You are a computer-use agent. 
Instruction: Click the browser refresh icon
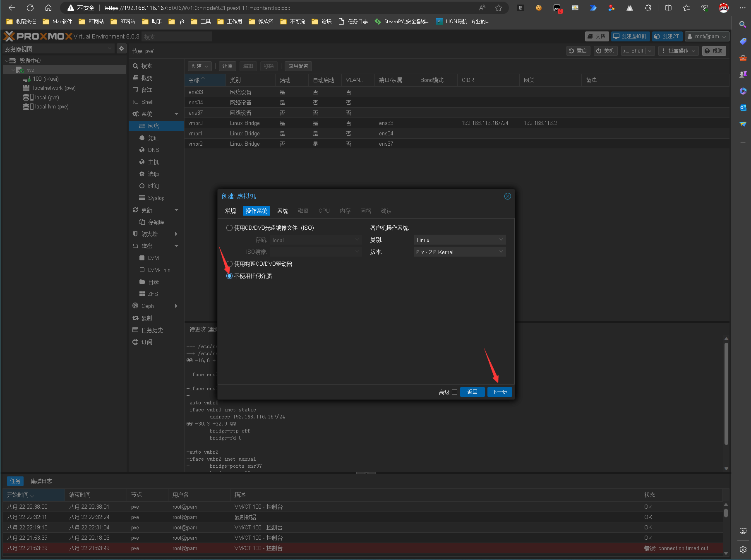click(x=30, y=8)
